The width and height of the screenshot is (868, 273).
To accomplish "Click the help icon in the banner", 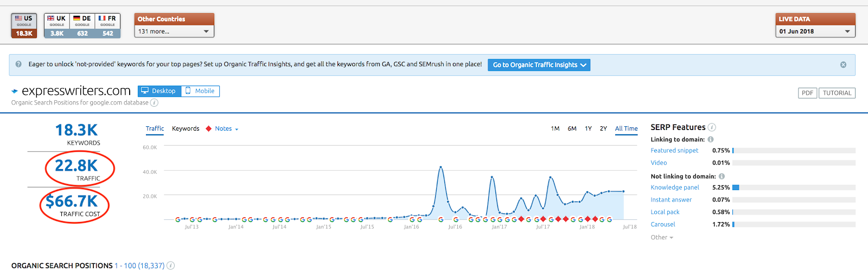I will [x=18, y=64].
